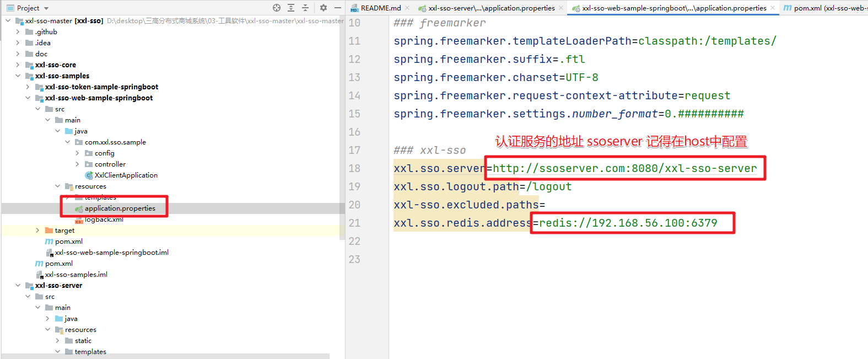
Task: Expand the doc folder
Action: 18,54
